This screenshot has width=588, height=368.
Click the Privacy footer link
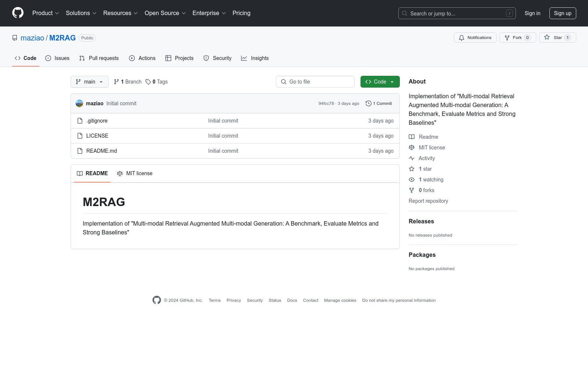tap(234, 300)
